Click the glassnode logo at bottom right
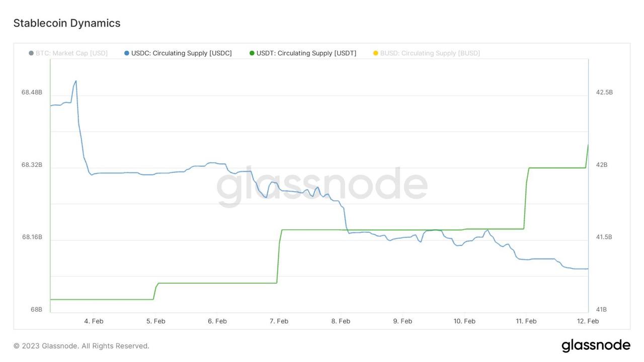Image resolution: width=644 pixels, height=362 pixels. (x=596, y=346)
